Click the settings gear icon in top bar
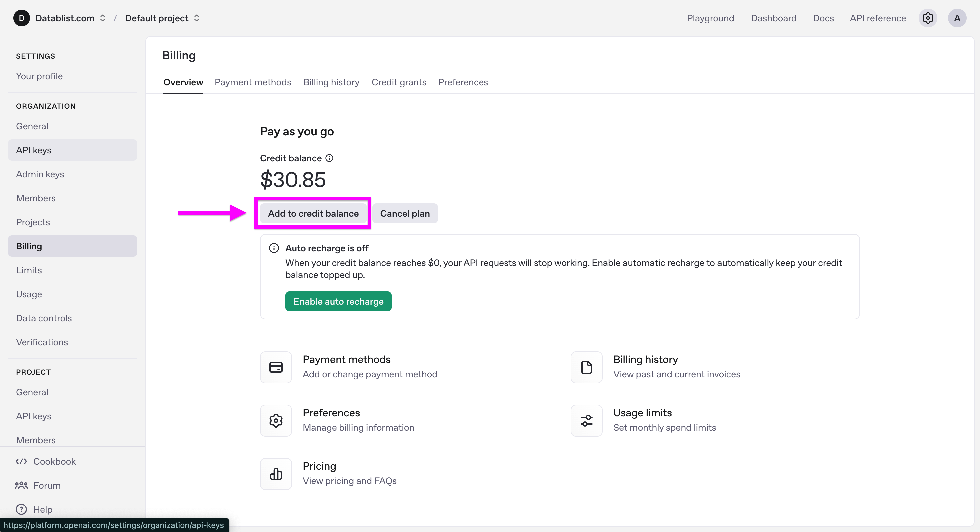The width and height of the screenshot is (980, 532). [x=927, y=18]
